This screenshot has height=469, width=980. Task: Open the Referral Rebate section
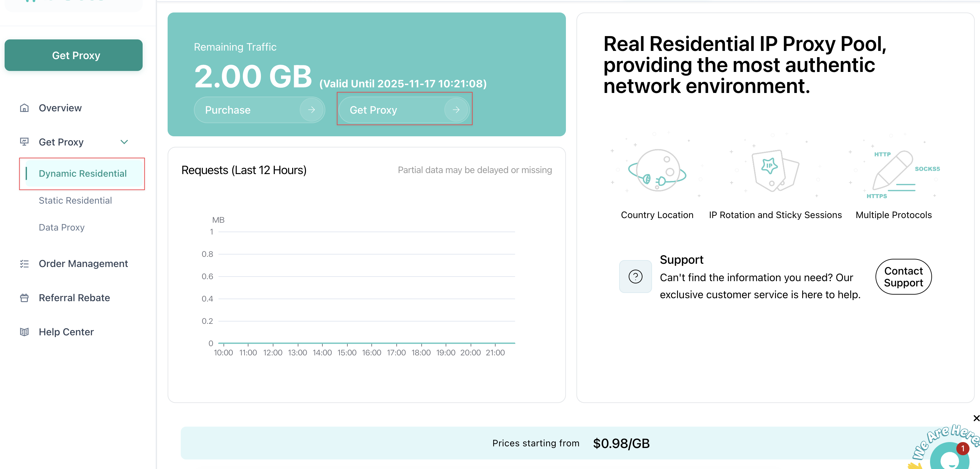click(74, 298)
